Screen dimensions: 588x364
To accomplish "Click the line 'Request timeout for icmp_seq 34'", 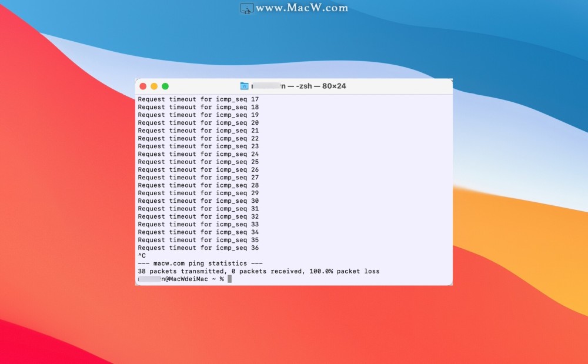I will coord(198,232).
